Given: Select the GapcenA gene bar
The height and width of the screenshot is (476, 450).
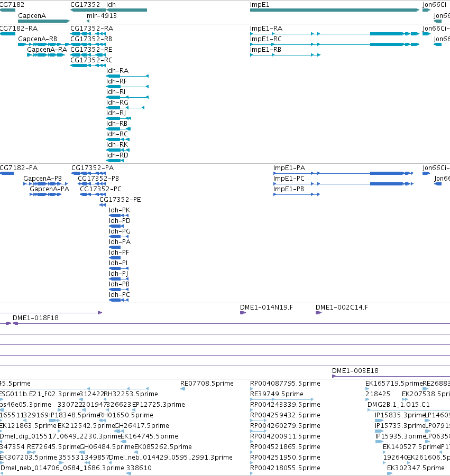Looking at the screenshot, I should 44,21.
